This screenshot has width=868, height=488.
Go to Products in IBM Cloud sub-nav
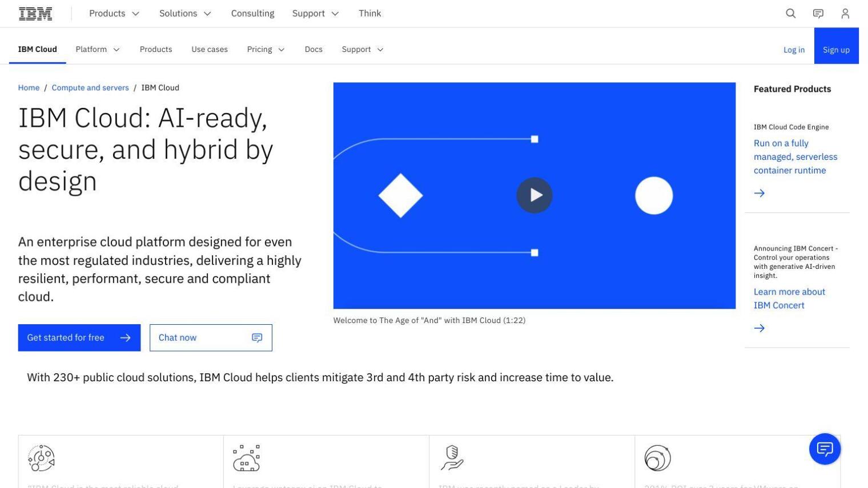(156, 50)
